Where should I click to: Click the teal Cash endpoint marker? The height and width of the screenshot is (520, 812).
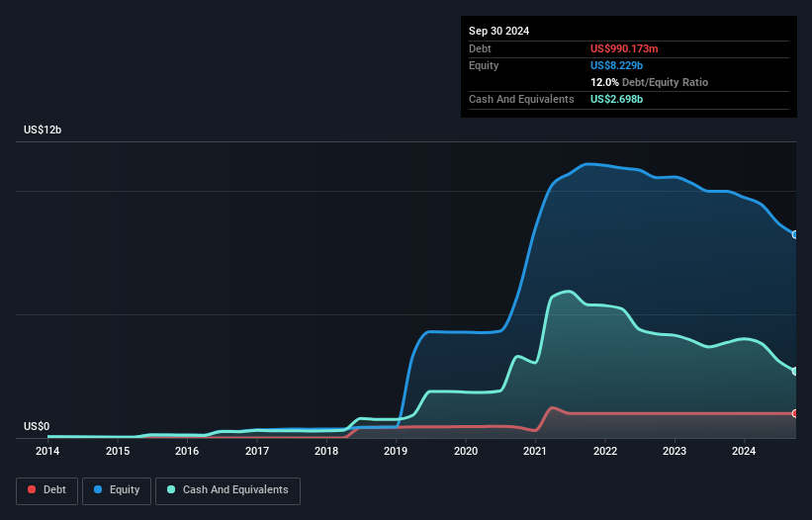pyautogui.click(x=795, y=371)
